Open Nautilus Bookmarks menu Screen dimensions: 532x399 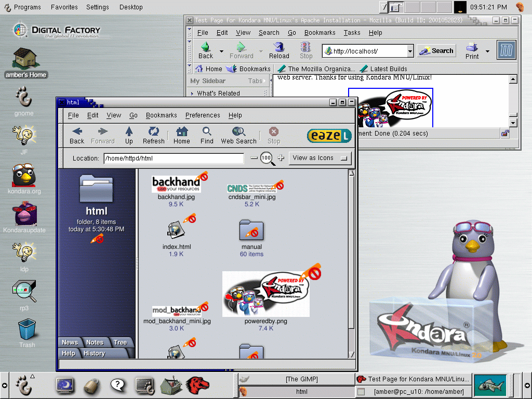[x=162, y=115]
